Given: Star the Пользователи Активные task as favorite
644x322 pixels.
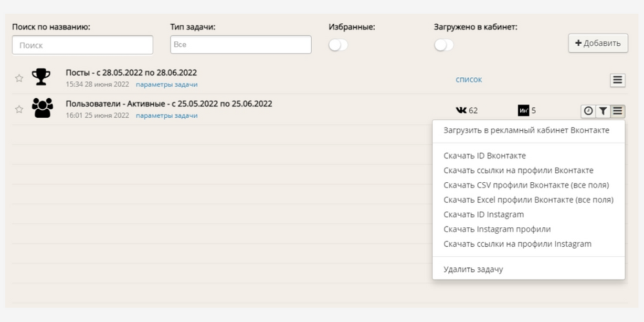Looking at the screenshot, I should 19,109.
